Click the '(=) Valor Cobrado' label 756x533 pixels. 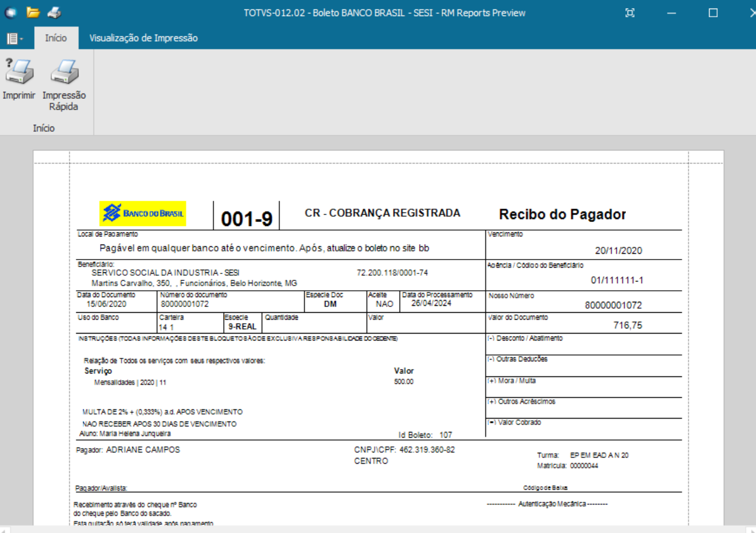[514, 423]
